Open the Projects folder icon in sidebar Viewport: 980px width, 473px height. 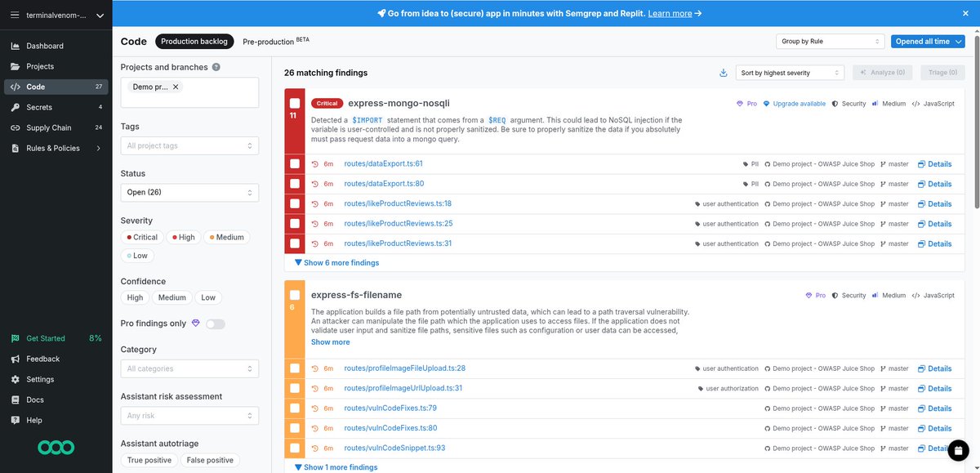[x=16, y=66]
